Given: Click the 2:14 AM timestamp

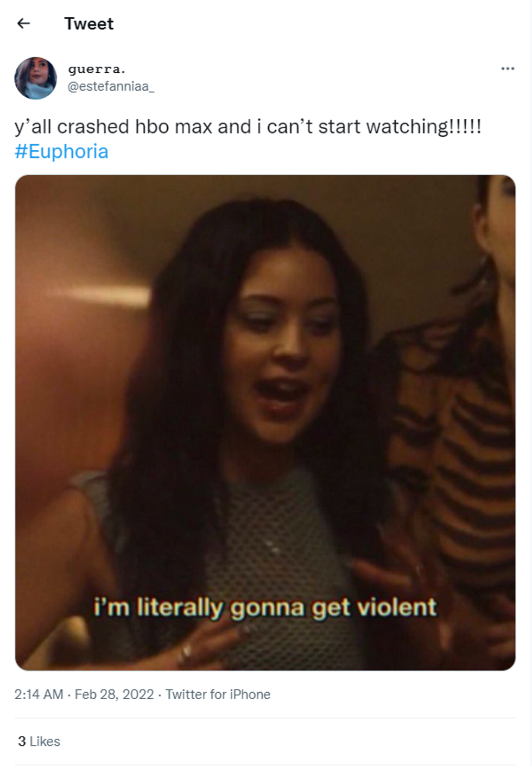Looking at the screenshot, I should point(39,694).
